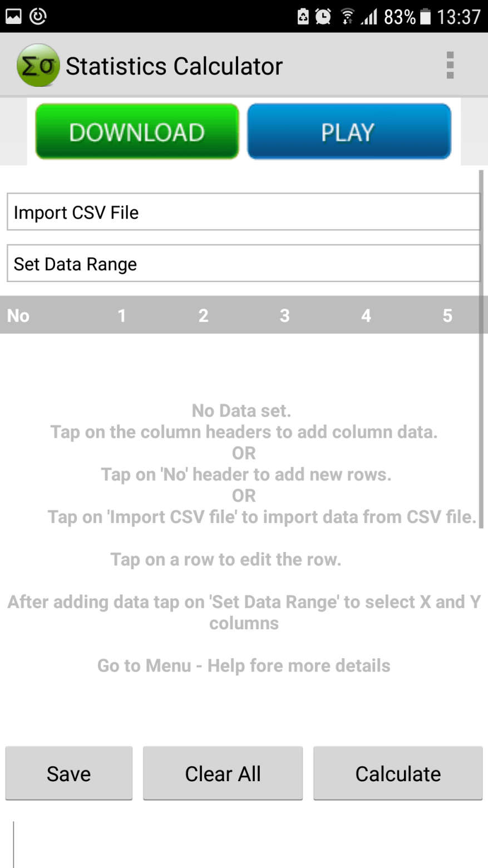Tap the battery indicator icon
Screen dimensions: 488x868
[426, 17]
